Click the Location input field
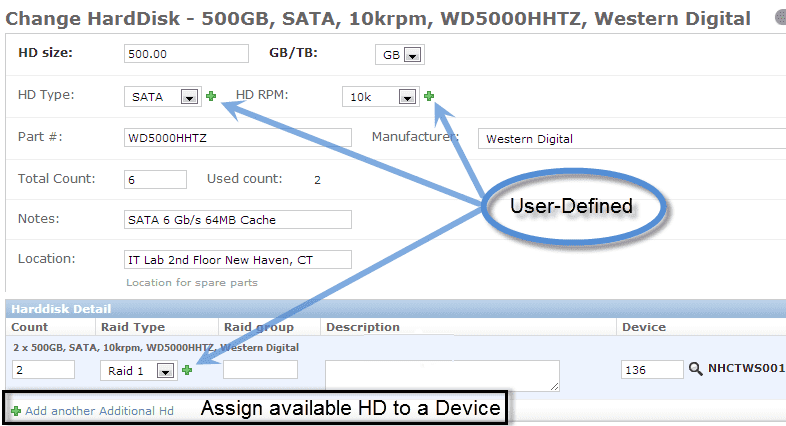The width and height of the screenshot is (786, 426). (x=238, y=260)
